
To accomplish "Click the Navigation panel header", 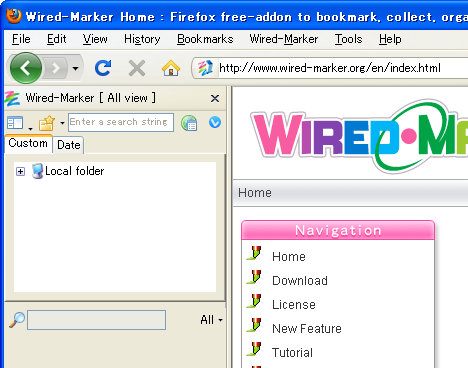I will coord(338,230).
